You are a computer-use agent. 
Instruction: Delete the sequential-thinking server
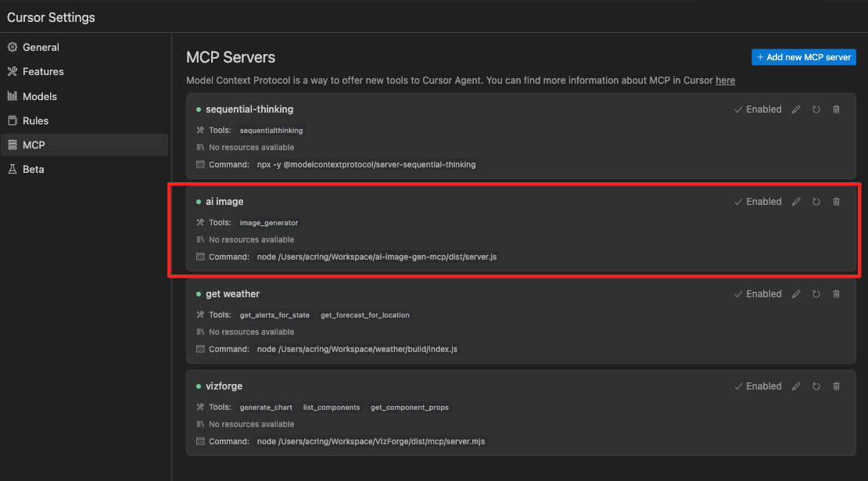point(836,109)
